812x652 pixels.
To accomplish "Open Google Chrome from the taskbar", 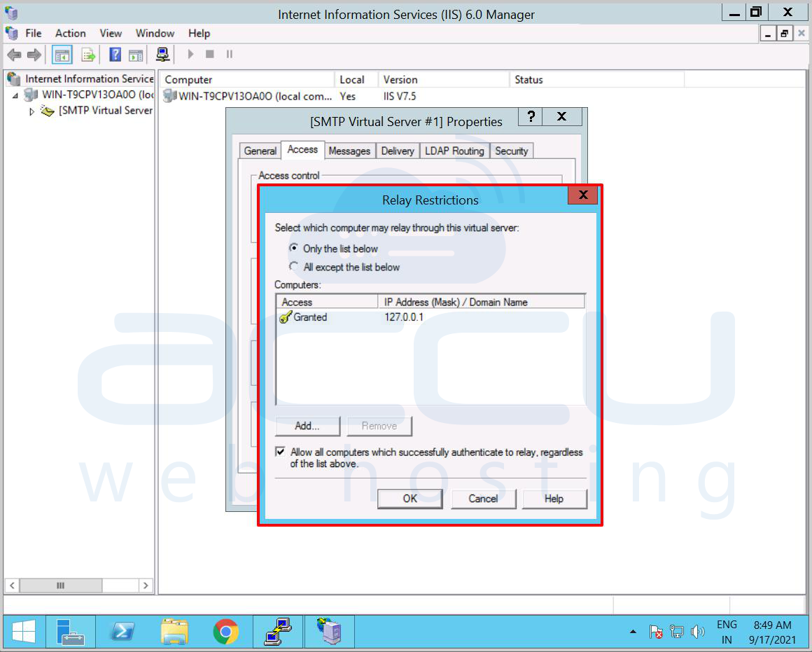I will point(226,632).
